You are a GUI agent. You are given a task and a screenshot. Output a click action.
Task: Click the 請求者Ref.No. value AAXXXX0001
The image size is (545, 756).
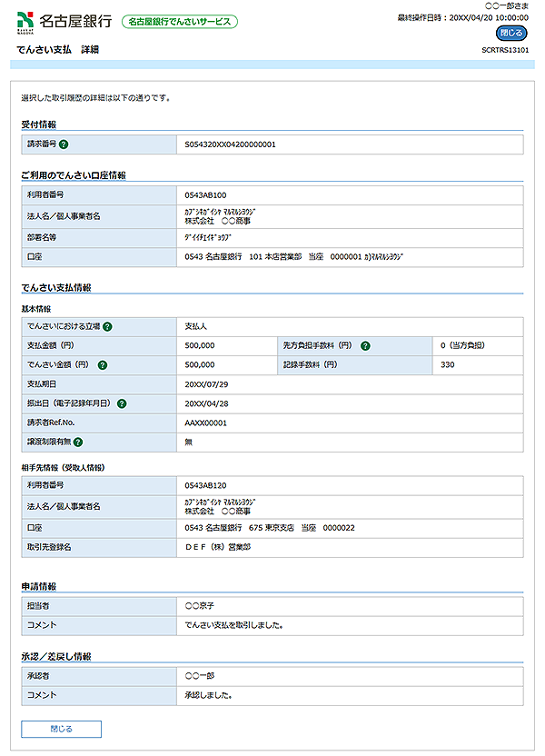coord(205,423)
